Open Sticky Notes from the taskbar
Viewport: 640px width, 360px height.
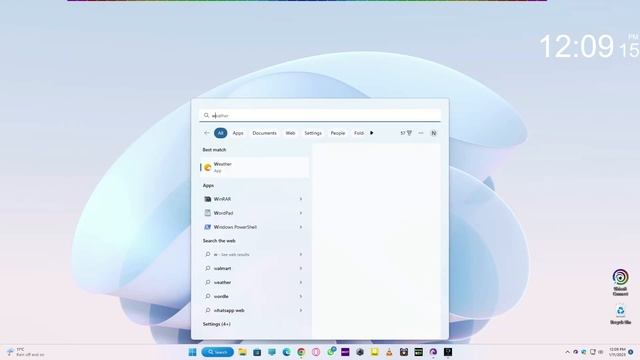click(374, 352)
